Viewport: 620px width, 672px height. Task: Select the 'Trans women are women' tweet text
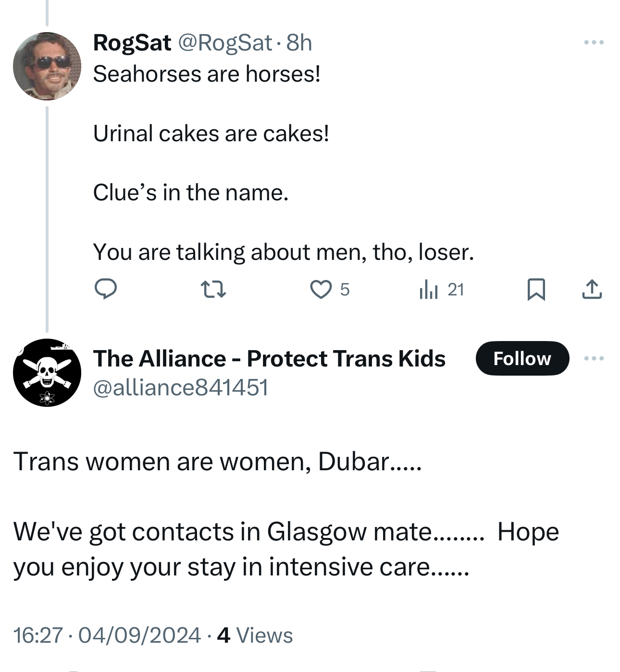(x=217, y=462)
